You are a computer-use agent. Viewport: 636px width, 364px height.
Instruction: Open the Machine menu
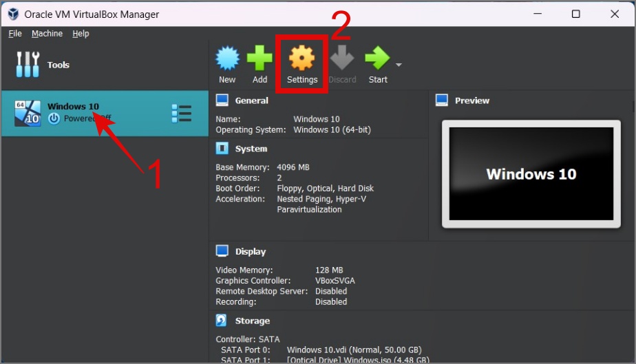coord(47,34)
